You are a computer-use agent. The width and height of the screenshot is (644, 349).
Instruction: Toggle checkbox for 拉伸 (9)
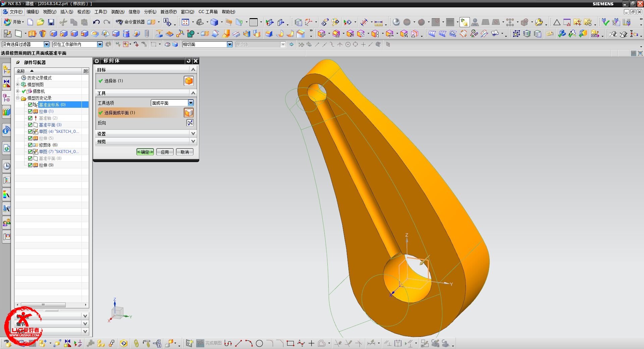30,165
